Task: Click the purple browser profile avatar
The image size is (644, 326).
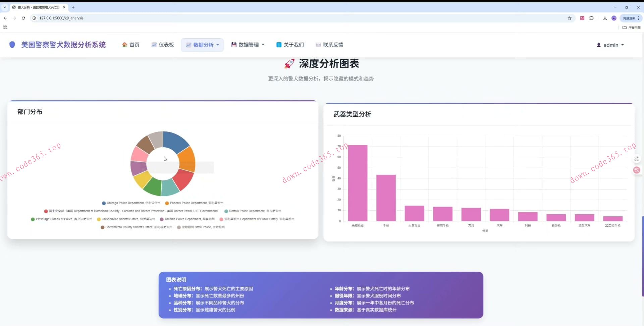Action: click(x=614, y=18)
